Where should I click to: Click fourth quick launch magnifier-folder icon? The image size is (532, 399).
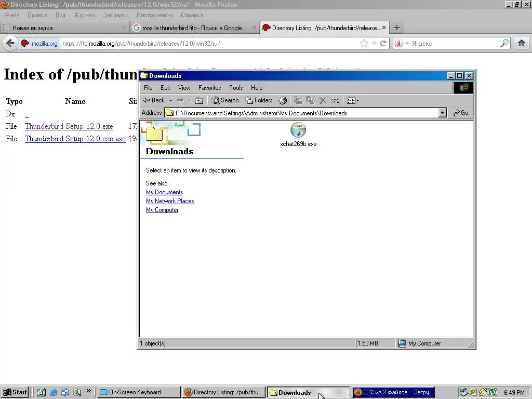[77, 393]
